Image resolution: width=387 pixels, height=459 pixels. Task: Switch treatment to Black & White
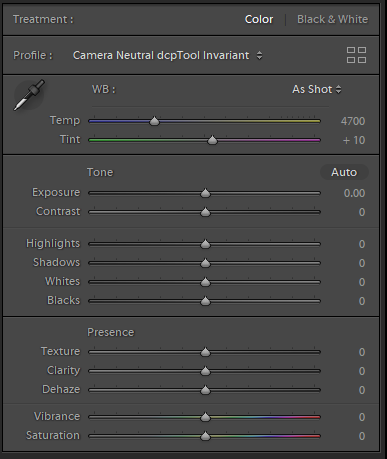332,19
